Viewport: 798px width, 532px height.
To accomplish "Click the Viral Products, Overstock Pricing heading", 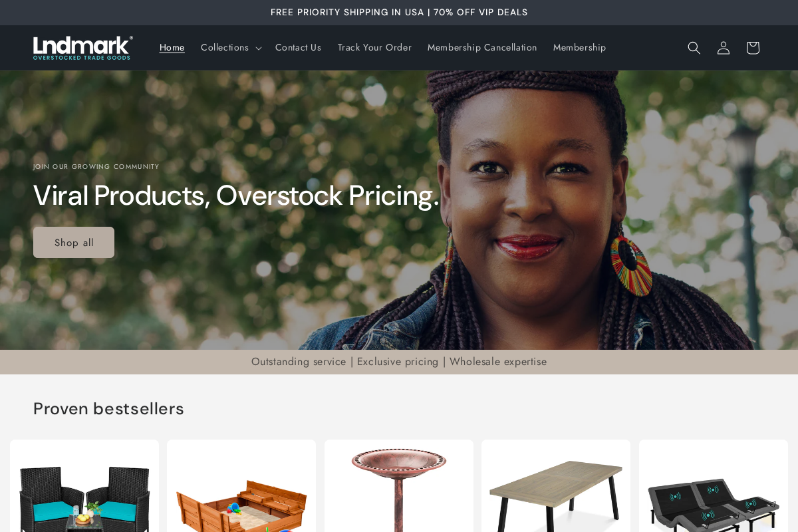I will (x=236, y=196).
